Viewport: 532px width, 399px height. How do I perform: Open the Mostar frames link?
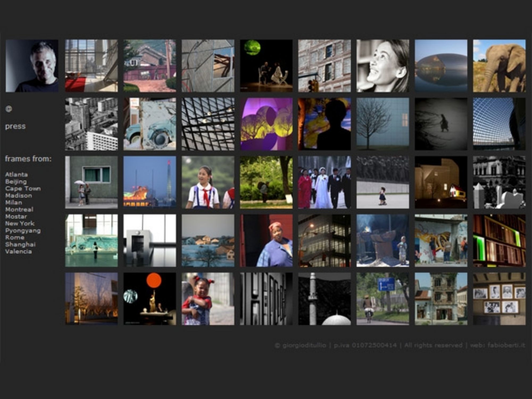pos(16,217)
